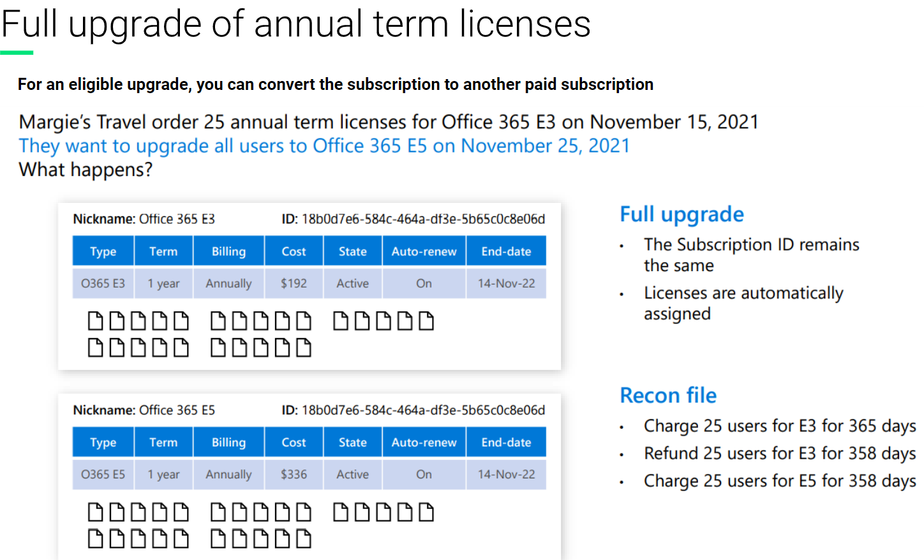Screen dimensions: 924x560
Task: Click the '14-Nov-22' cell in the O365 E5 row
Action: (506, 475)
